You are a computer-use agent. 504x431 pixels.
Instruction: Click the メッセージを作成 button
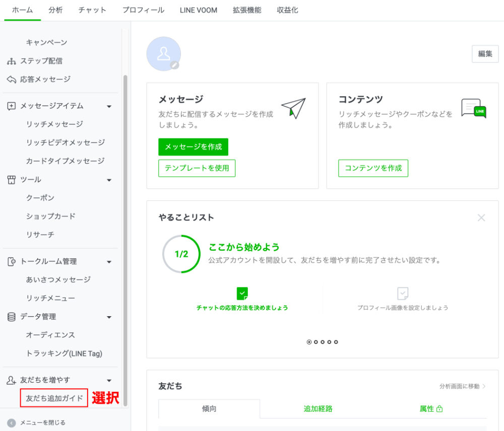tap(193, 147)
